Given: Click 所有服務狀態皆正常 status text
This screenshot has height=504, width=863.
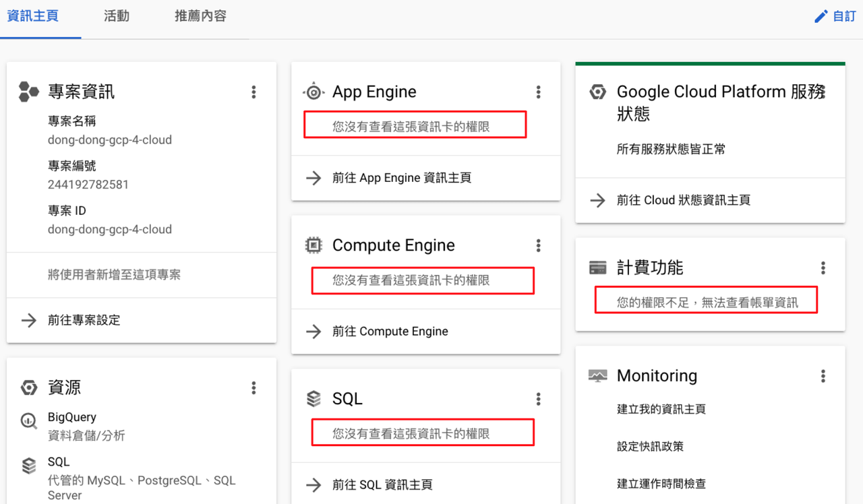Looking at the screenshot, I should [x=672, y=149].
